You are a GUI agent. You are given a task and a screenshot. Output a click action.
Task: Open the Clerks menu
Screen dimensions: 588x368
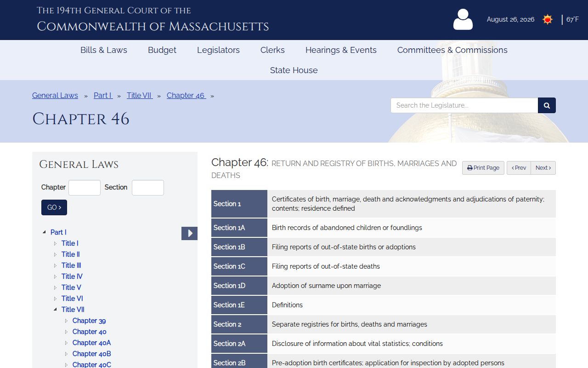point(272,50)
